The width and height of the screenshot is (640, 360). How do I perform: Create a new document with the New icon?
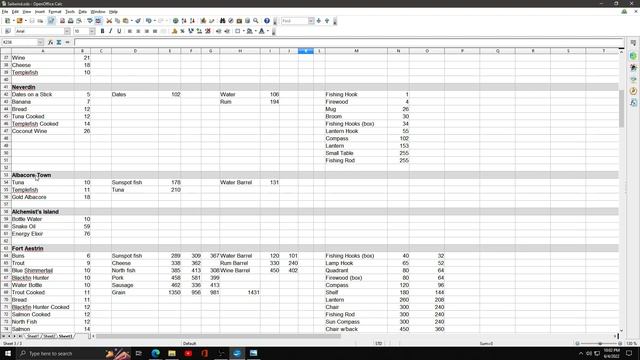point(7,21)
